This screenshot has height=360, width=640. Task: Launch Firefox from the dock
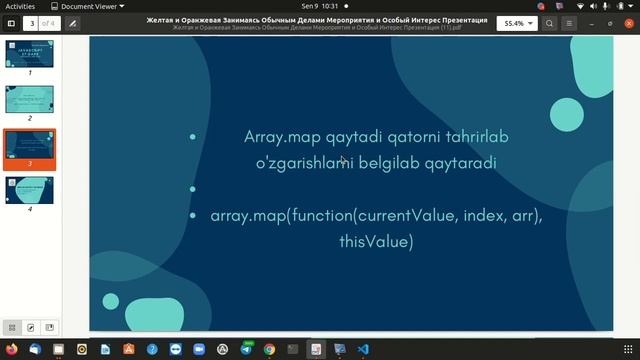[x=12, y=349]
